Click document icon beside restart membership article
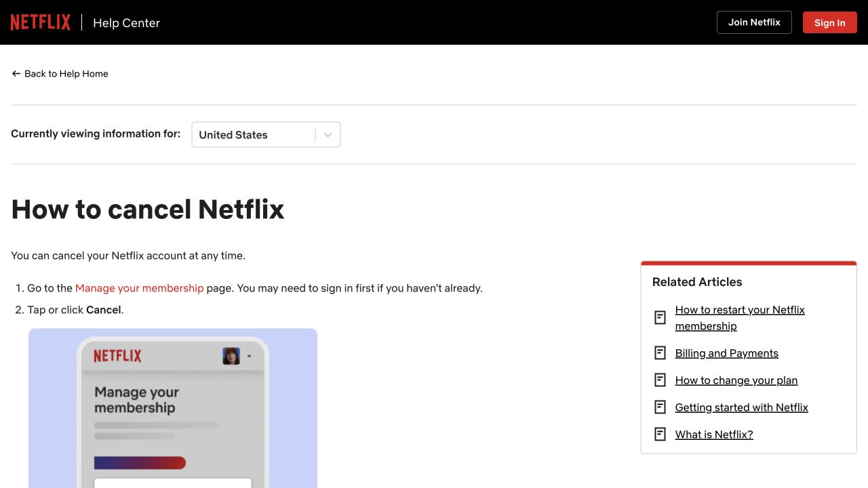This screenshot has width=868, height=488. [x=660, y=317]
